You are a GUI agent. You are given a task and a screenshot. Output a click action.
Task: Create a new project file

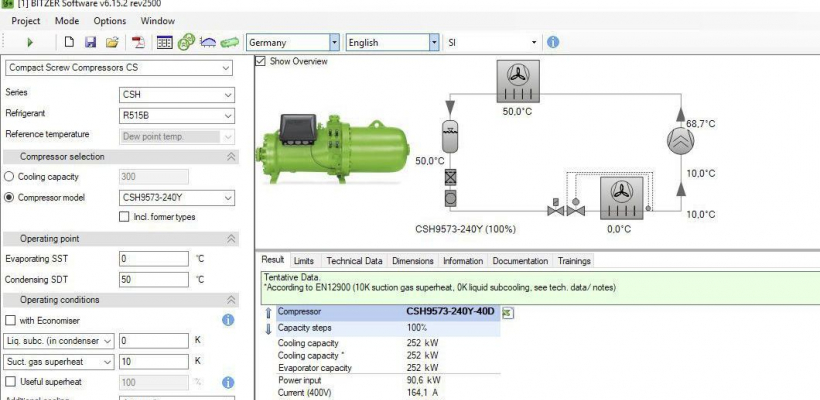point(69,42)
